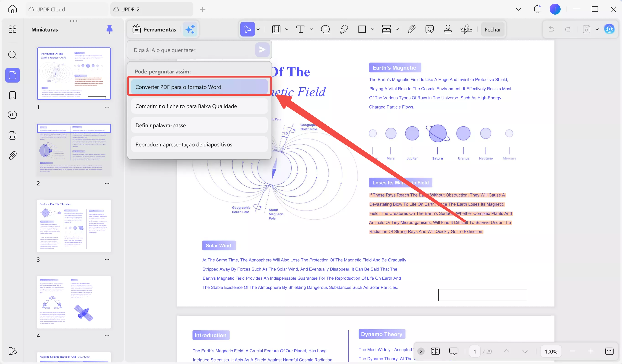This screenshot has width=622, height=364.
Task: Click the 100% zoom level control
Action: pyautogui.click(x=551, y=351)
